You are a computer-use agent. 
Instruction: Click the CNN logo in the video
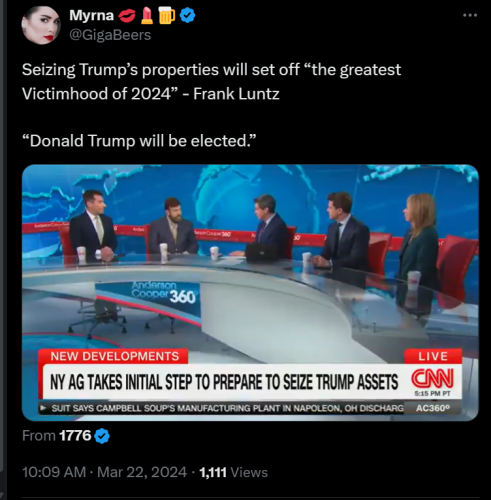pos(432,378)
